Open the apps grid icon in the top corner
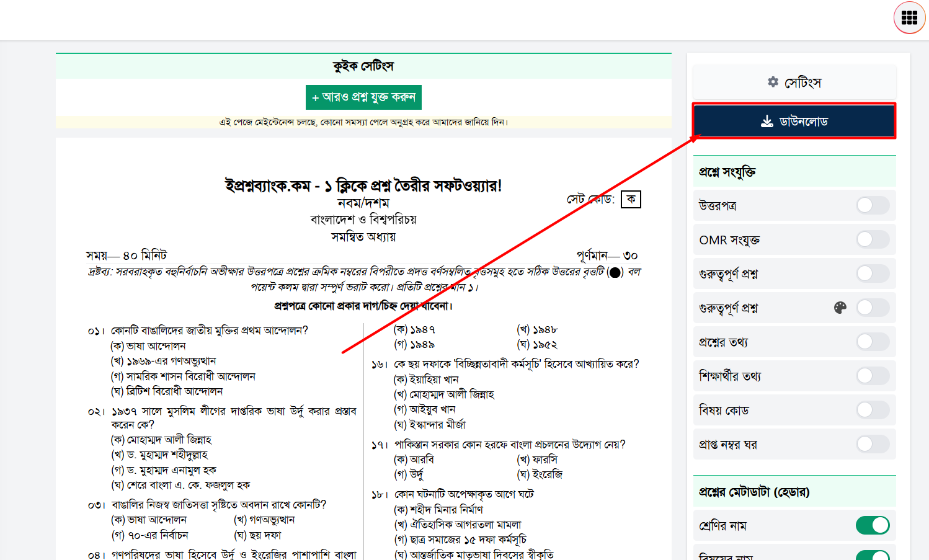Image resolution: width=929 pixels, height=560 pixels. 909,17
